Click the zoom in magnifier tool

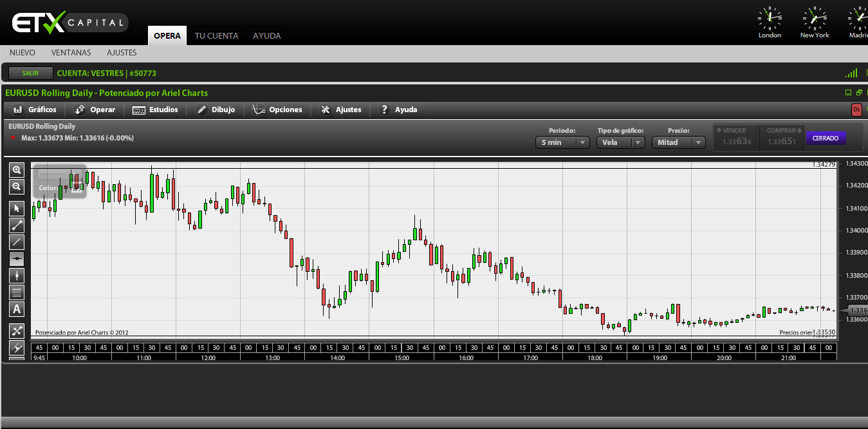[17, 170]
